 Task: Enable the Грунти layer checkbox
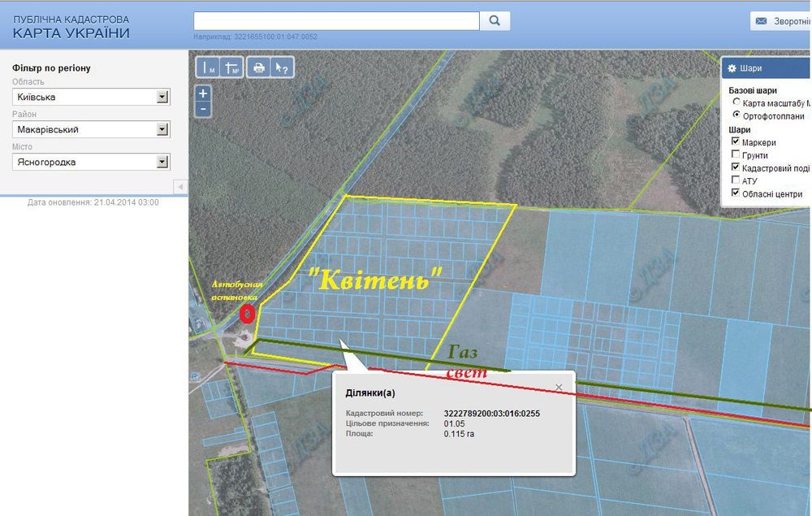pyautogui.click(x=736, y=154)
